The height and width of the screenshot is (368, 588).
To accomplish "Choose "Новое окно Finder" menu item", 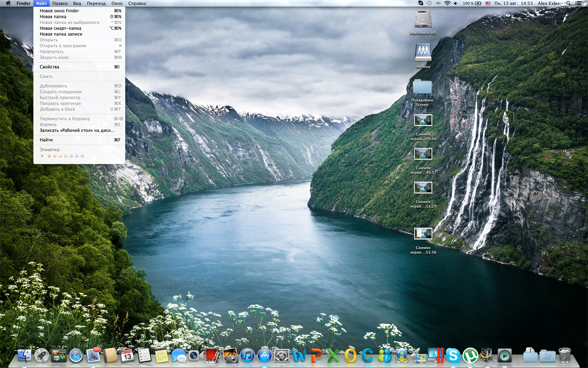I will coord(59,11).
